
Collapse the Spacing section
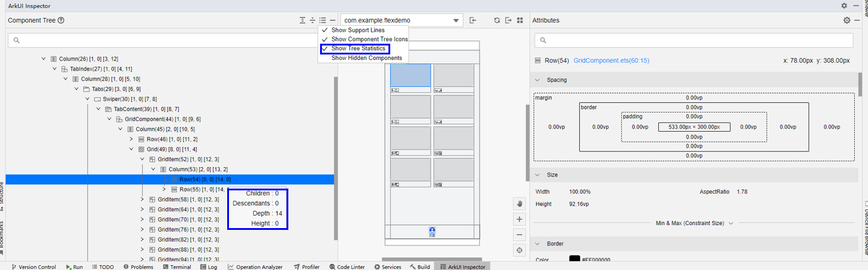click(537, 80)
